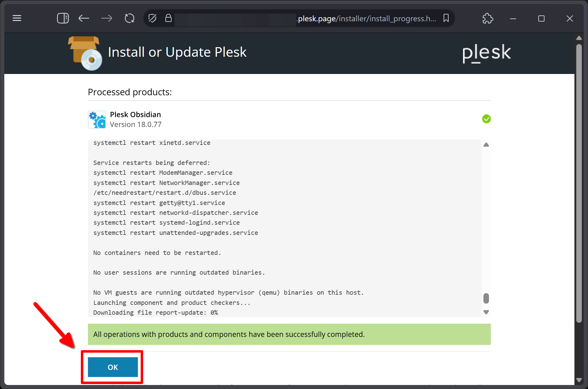The width and height of the screenshot is (588, 389).
Task: Click the OK button
Action: click(113, 367)
